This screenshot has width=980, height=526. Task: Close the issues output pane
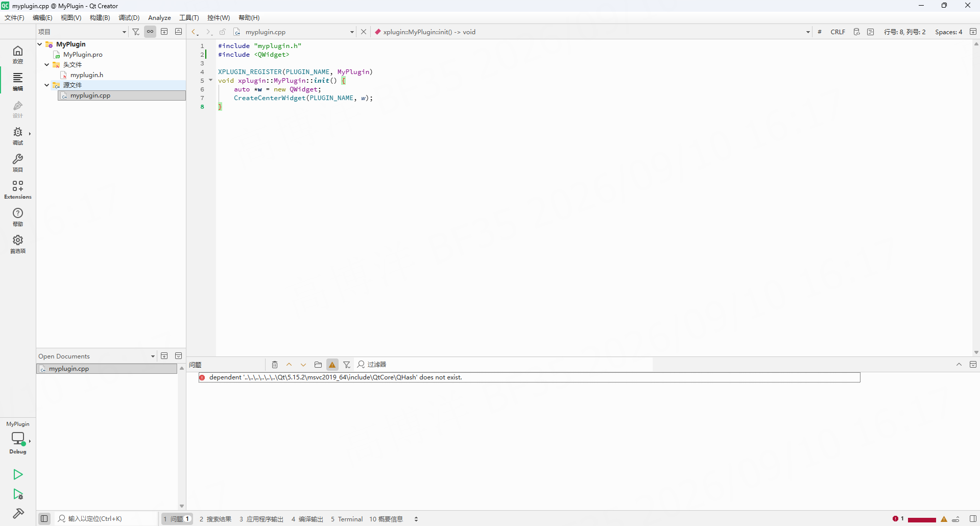pyautogui.click(x=973, y=365)
